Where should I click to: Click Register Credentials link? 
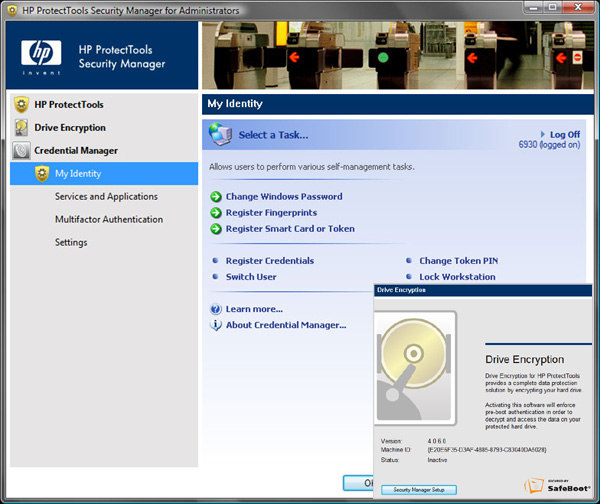[270, 261]
